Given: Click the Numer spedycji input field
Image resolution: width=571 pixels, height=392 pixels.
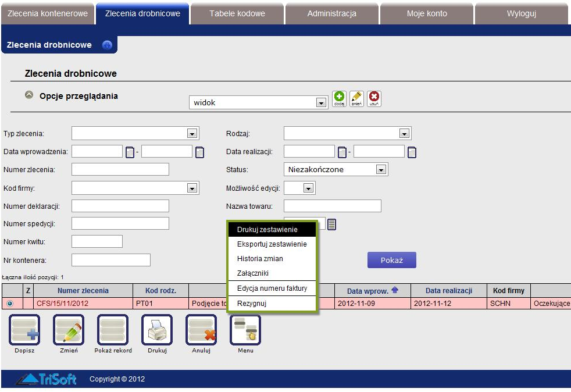Looking at the screenshot, I should pyautogui.click(x=120, y=223).
